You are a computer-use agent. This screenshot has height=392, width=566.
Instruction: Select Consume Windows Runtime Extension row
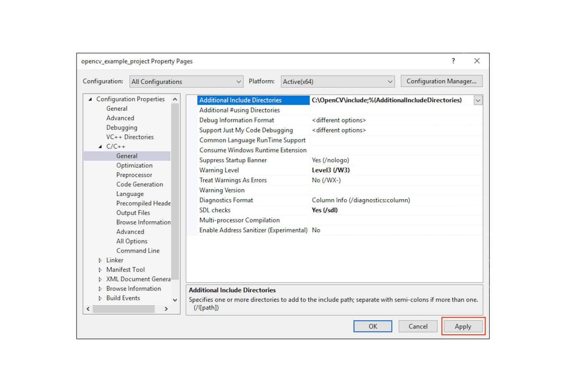(x=253, y=150)
